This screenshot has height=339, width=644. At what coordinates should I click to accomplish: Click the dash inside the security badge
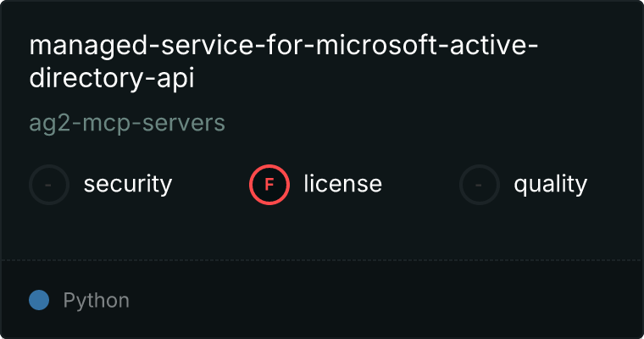tap(49, 185)
